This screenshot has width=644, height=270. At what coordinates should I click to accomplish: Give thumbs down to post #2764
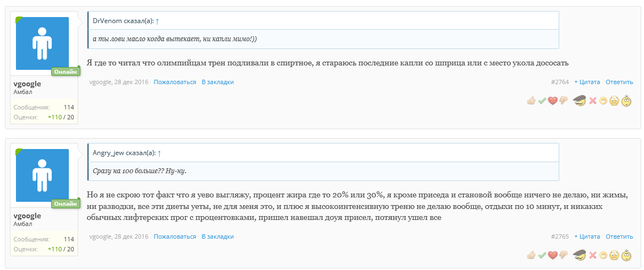563,101
